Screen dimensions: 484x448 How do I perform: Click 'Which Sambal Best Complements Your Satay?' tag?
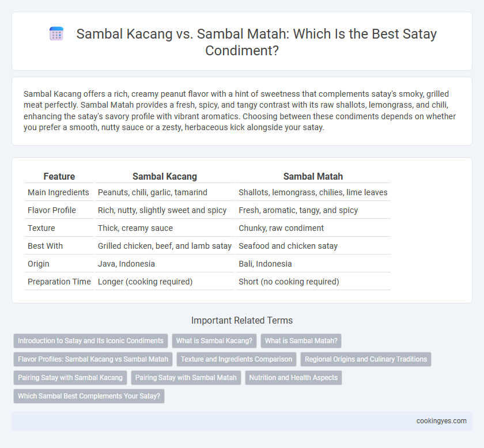pos(89,396)
